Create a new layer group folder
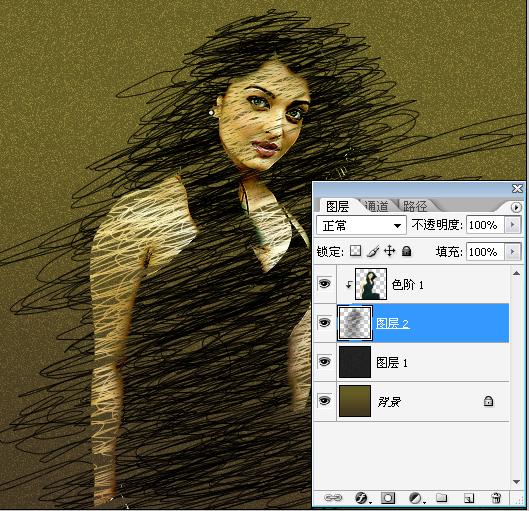 click(441, 498)
